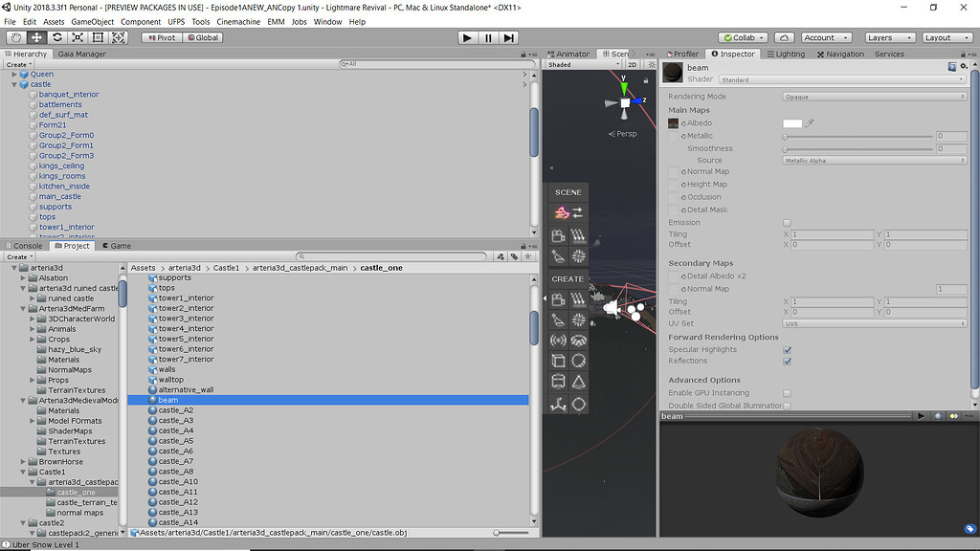The image size is (980, 551).
Task: Select the Rect Transform tool
Action: click(x=99, y=37)
